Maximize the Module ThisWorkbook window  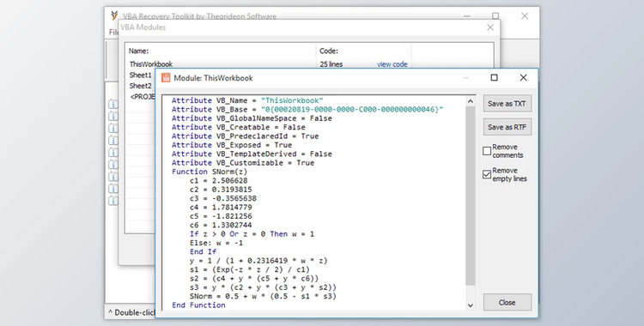tap(494, 77)
